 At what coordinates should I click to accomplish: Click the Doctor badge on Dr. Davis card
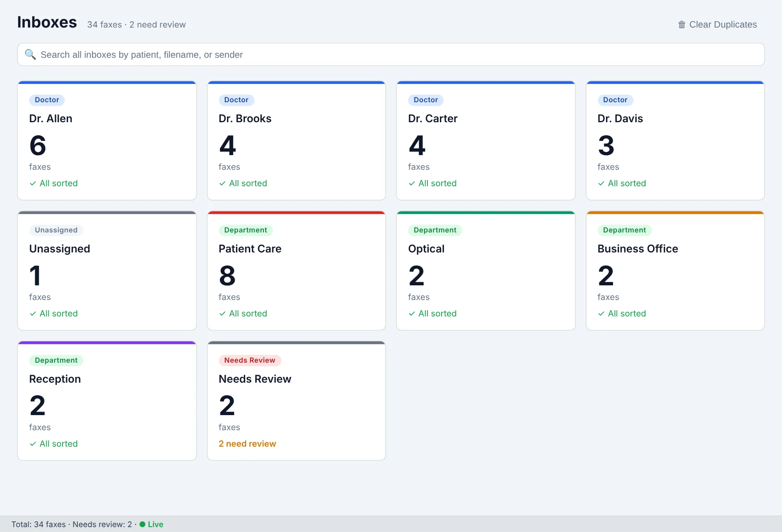click(615, 100)
